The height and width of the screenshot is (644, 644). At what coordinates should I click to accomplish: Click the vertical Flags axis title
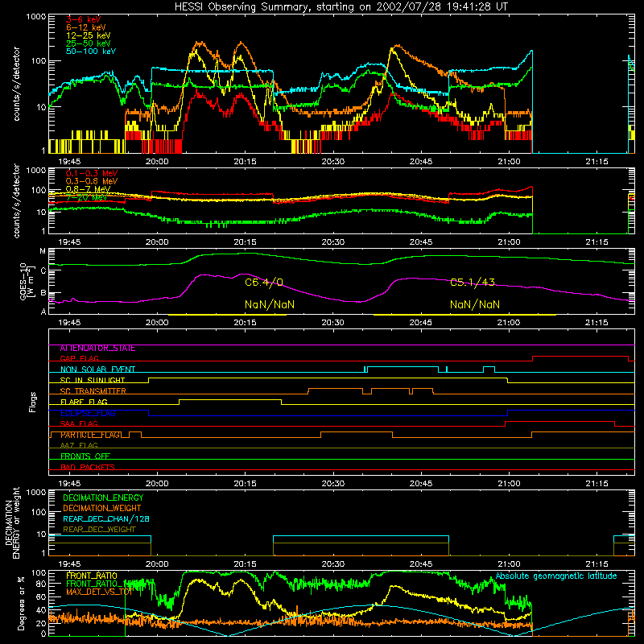click(32, 402)
